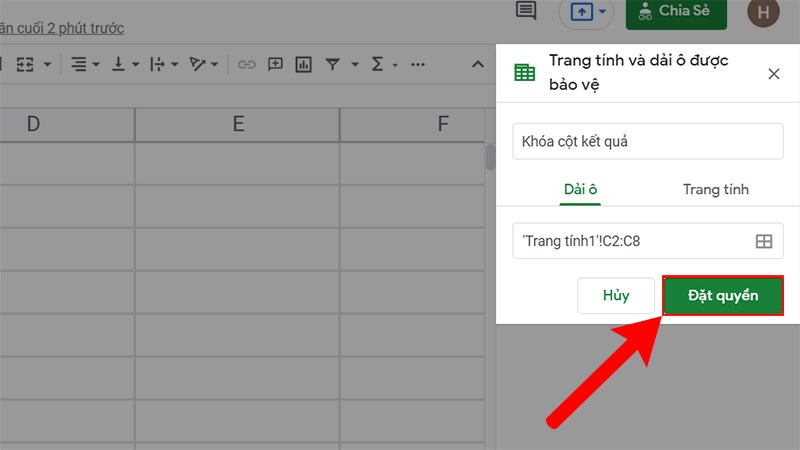Open functions dropdown arrow
Image resolution: width=800 pixels, height=450 pixels.
tap(395, 65)
